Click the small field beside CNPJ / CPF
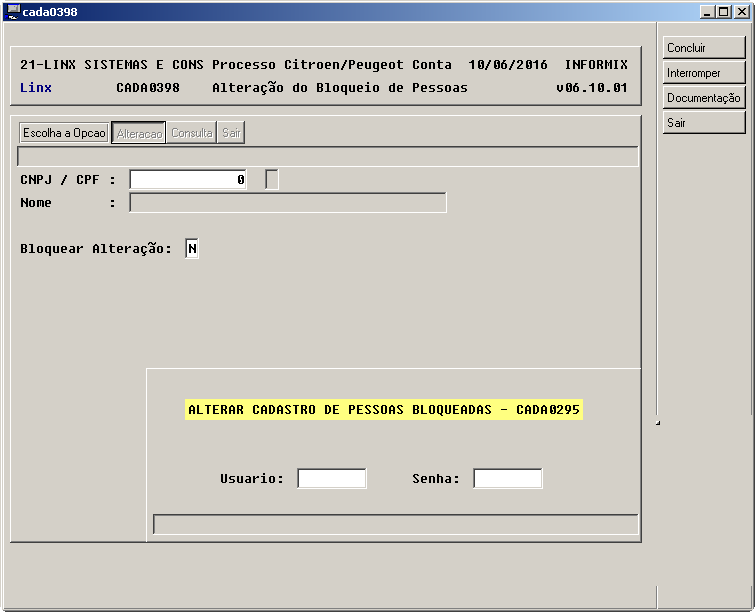Screen dimensions: 755x612 pos(272,180)
